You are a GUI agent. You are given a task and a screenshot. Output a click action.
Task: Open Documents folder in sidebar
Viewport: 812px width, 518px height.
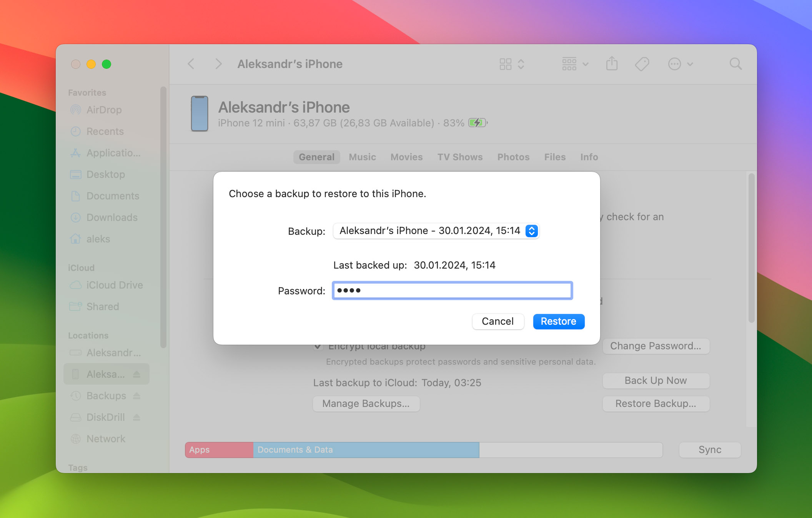tap(106, 196)
